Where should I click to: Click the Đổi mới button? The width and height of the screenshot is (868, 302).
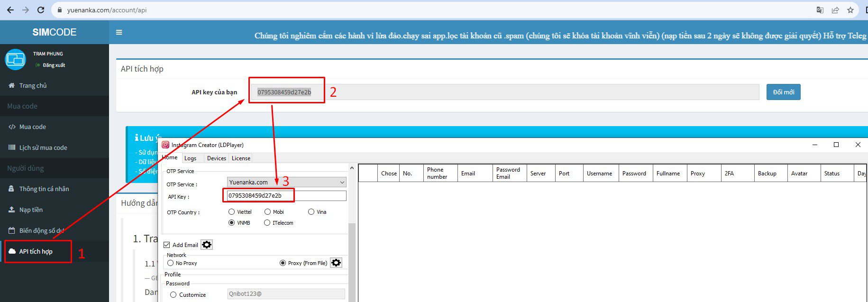(783, 92)
